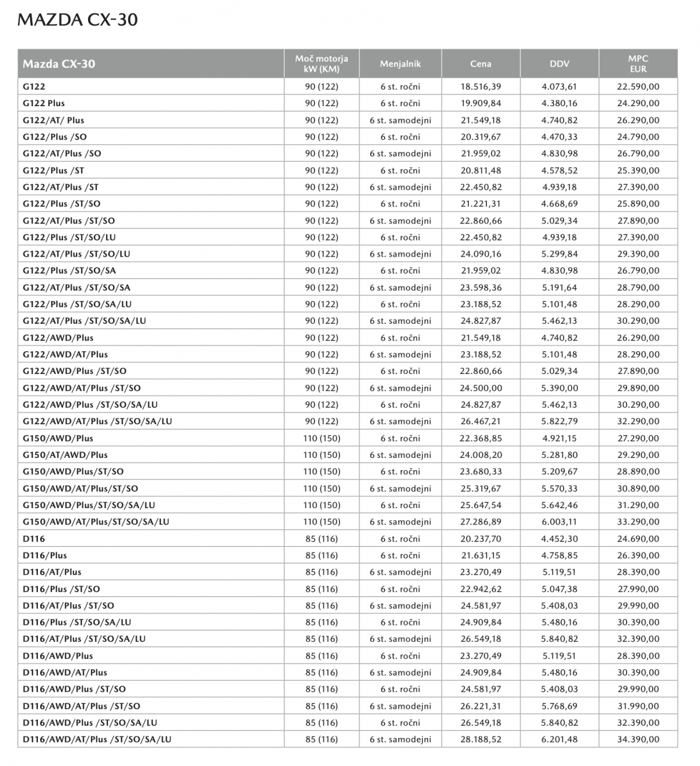
Task: Click the D116/AWD/AT/Plus /ST/SO/SA/LU row name
Action: click(x=97, y=739)
